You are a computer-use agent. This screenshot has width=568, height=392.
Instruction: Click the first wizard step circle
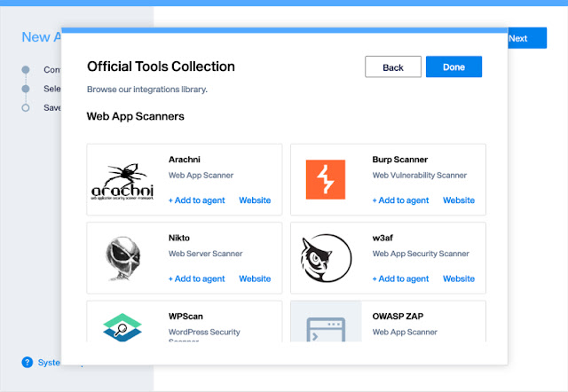tap(26, 69)
